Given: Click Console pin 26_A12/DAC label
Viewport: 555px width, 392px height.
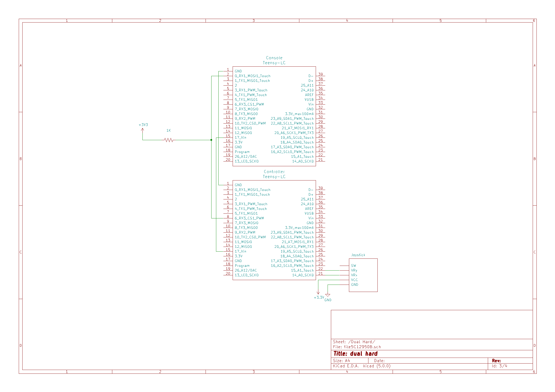Looking at the screenshot, I should tap(246, 157).
